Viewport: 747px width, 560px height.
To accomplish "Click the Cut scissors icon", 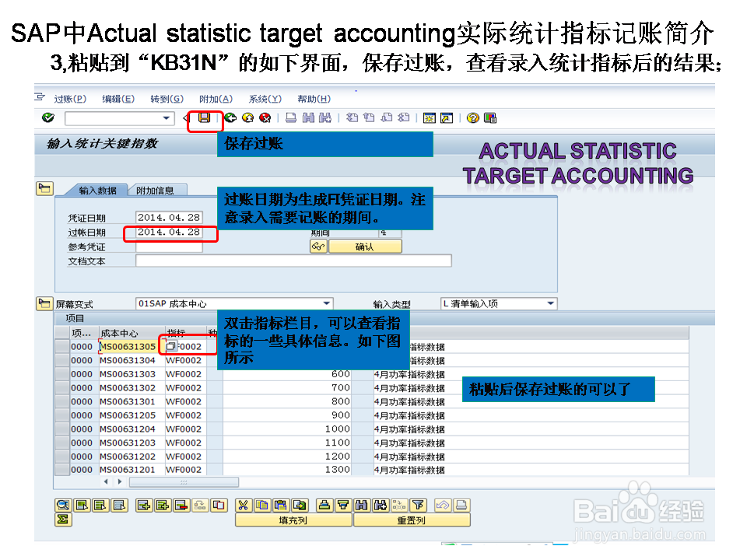I will 243,506.
